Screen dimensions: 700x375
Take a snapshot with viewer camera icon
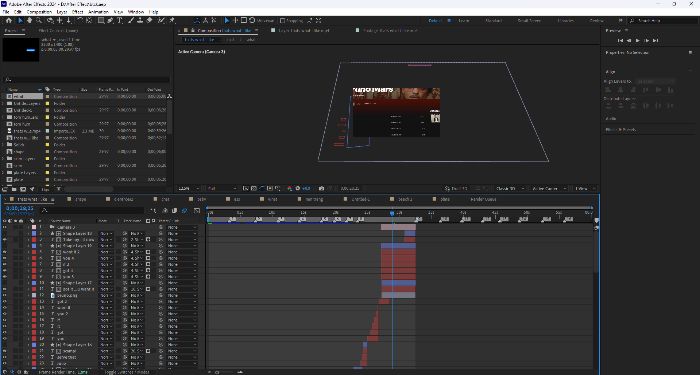coord(321,189)
